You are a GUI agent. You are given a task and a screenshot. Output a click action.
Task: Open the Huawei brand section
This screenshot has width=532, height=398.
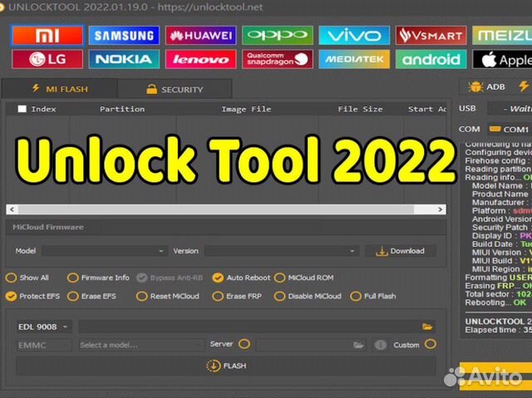tap(199, 35)
